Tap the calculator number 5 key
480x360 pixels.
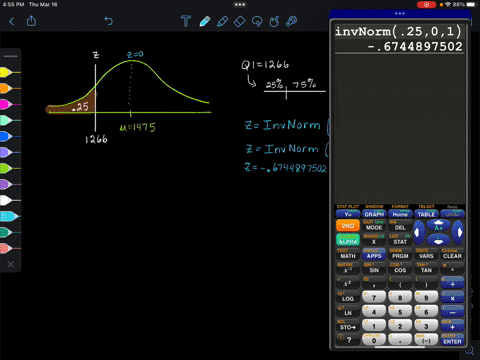point(400,311)
